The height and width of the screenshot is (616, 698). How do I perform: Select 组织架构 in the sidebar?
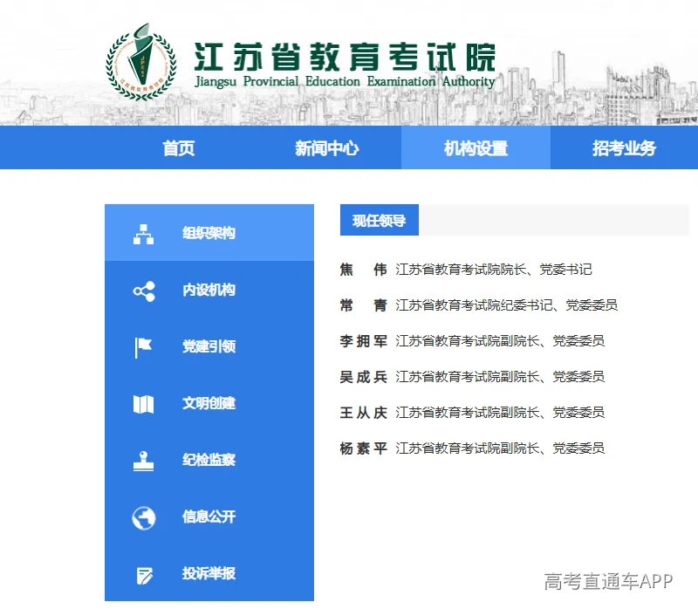point(209,233)
